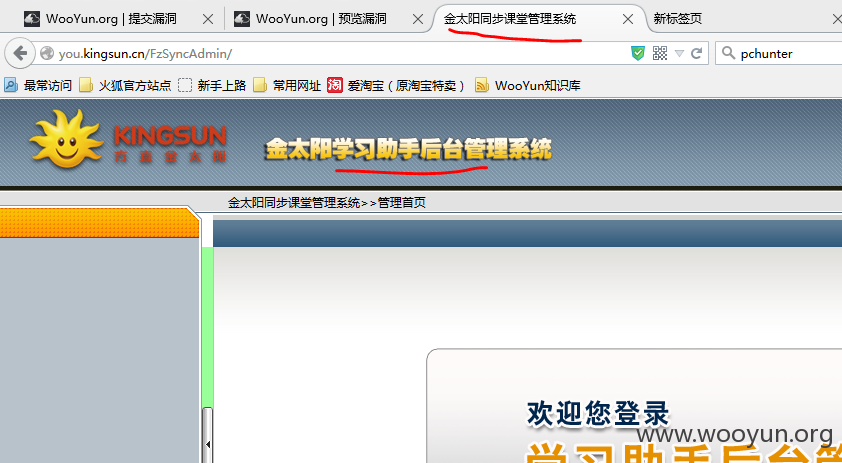
Task: Click the orange sidebar header bar
Action: coord(99,222)
